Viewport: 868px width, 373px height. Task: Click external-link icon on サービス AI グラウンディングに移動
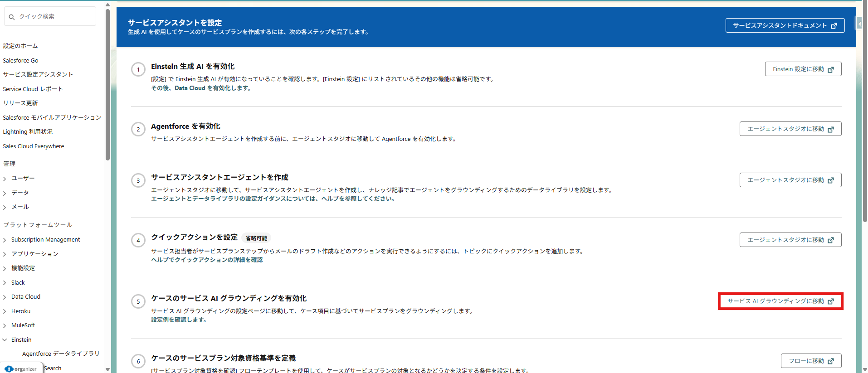pyautogui.click(x=831, y=301)
